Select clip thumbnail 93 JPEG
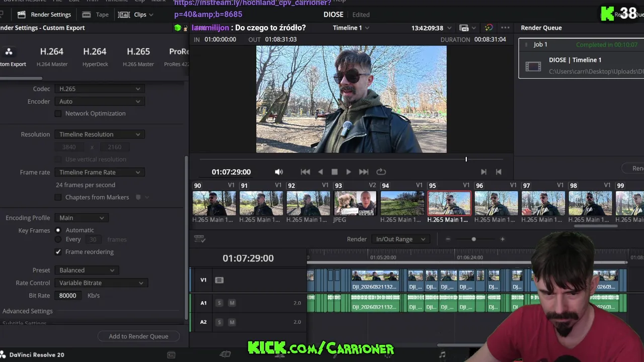The height and width of the screenshot is (362, 644). (x=355, y=204)
